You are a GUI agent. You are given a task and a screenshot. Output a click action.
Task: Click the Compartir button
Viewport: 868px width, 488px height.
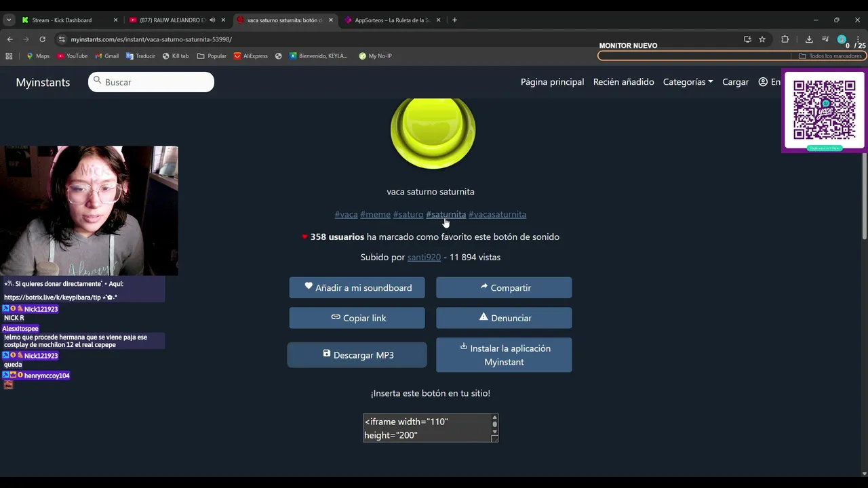(504, 287)
